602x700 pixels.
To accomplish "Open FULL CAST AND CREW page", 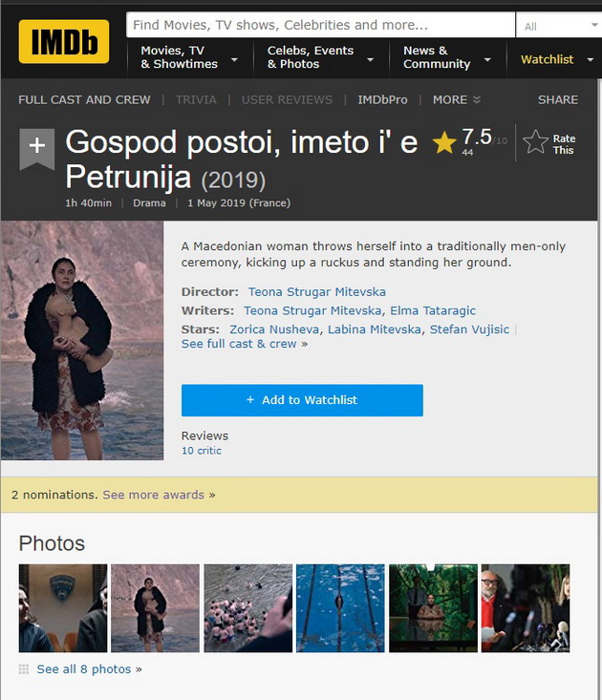I will click(x=84, y=99).
